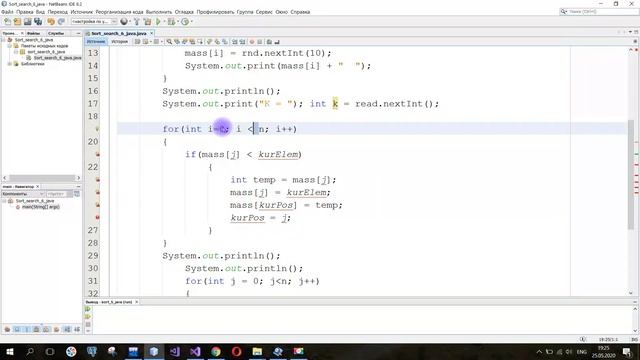Viewport: 640px width, 360px height.
Task: Click the last Navigator bottom sort icon
Action: click(77, 329)
